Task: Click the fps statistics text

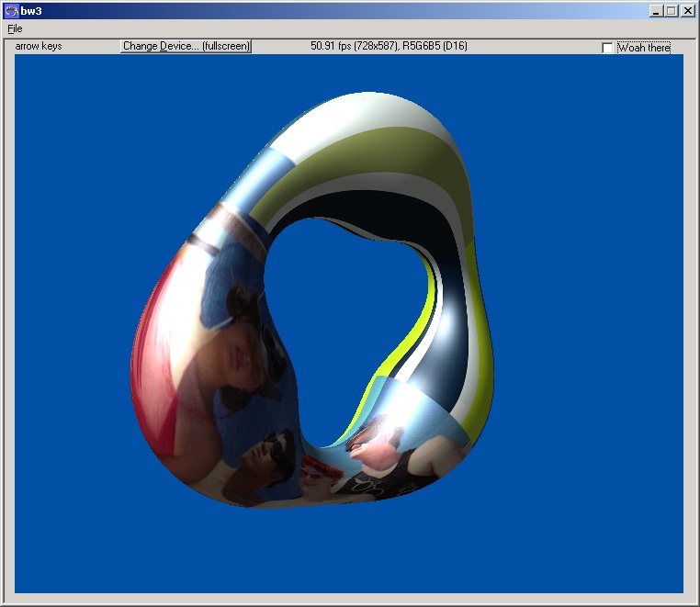Action: click(389, 46)
